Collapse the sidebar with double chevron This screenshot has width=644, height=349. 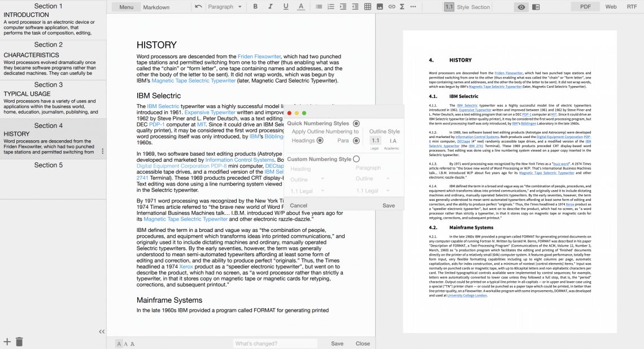102,331
